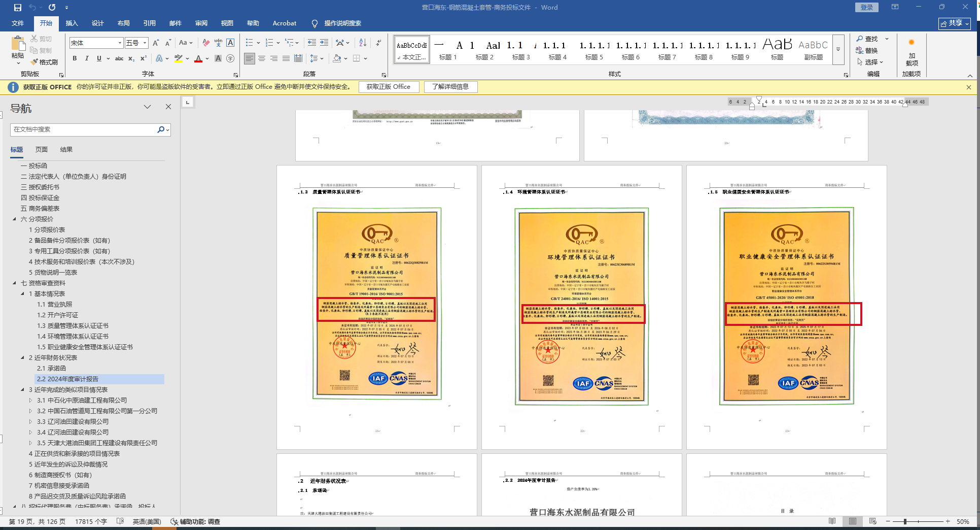Toggle italic formatting
The image size is (980, 530).
pos(87,59)
